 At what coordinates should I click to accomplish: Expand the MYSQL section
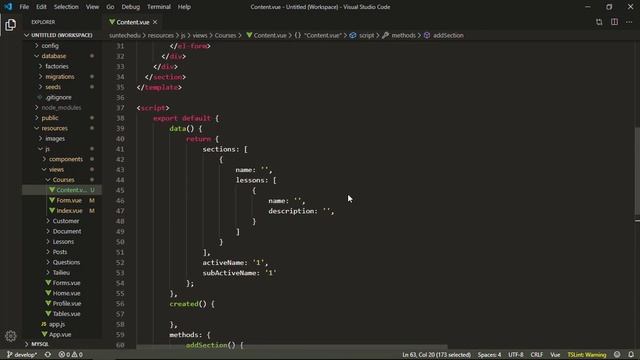pyautogui.click(x=40, y=344)
